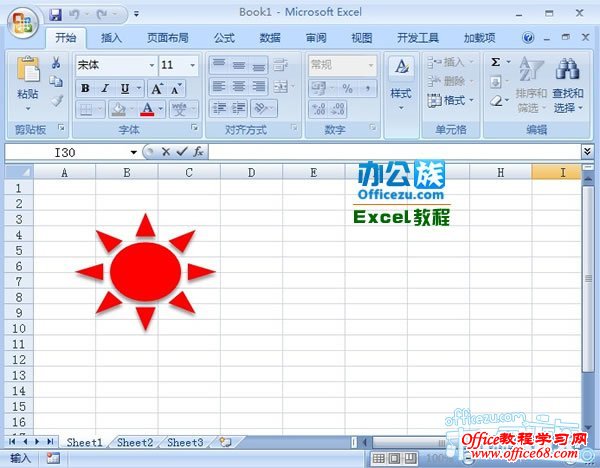Click the insert function fx icon

pos(198,152)
